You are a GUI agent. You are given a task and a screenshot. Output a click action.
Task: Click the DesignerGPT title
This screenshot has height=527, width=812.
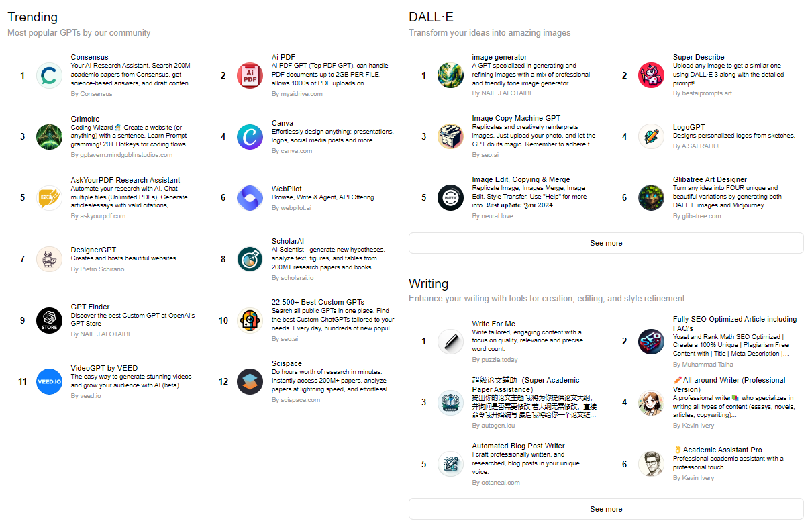pyautogui.click(x=93, y=250)
